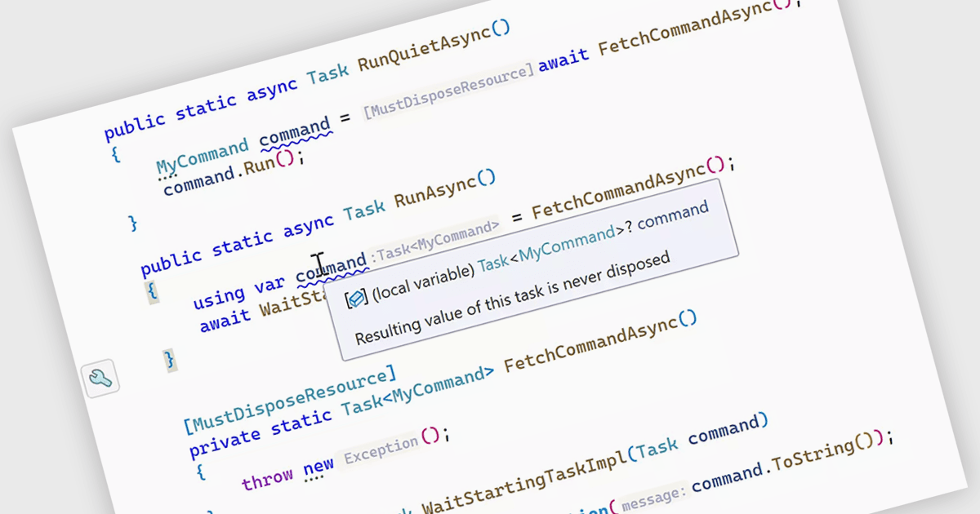Click the 'using' keyword before var
Viewport: 980px width, 514px height.
(x=219, y=298)
